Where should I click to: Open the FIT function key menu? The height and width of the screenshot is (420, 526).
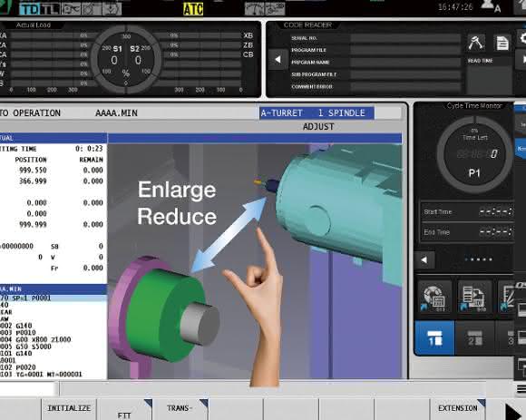coord(124,409)
